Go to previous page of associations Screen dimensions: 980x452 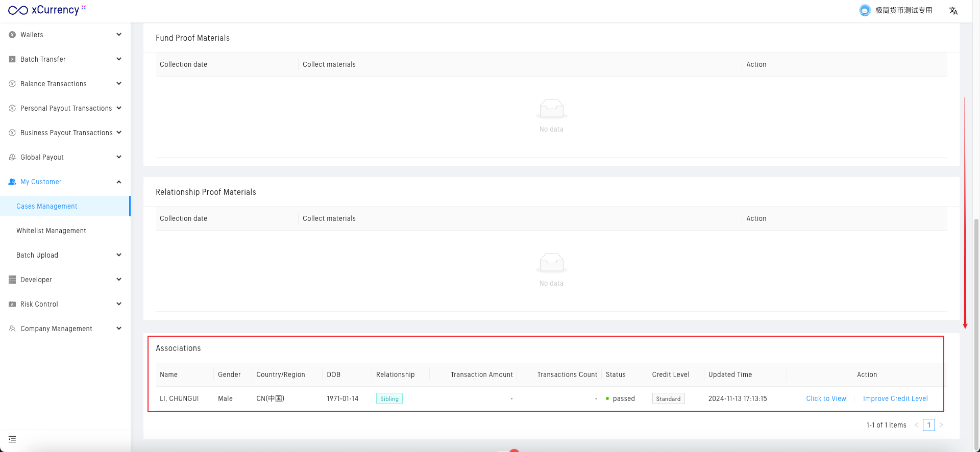pyautogui.click(x=917, y=425)
